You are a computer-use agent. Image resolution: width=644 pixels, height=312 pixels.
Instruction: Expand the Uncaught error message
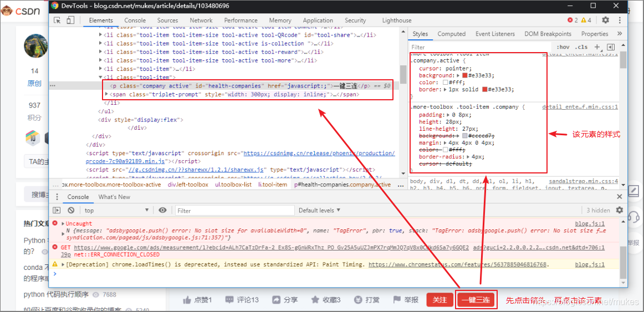click(63, 224)
